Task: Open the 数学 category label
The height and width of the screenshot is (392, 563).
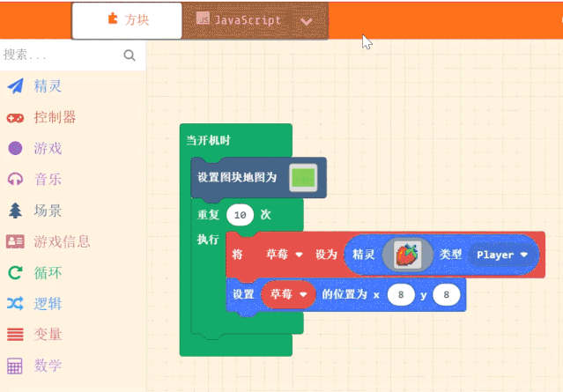Action: (48, 366)
